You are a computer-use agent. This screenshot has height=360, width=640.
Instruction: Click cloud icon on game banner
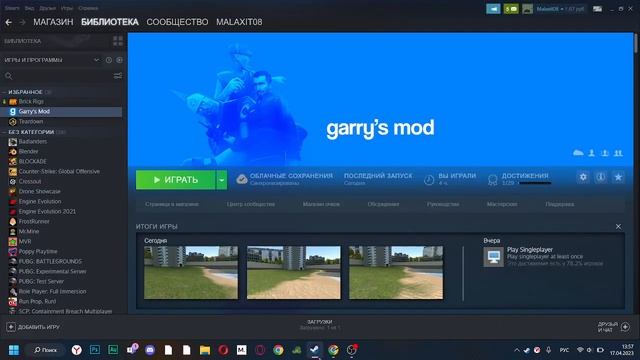578,153
